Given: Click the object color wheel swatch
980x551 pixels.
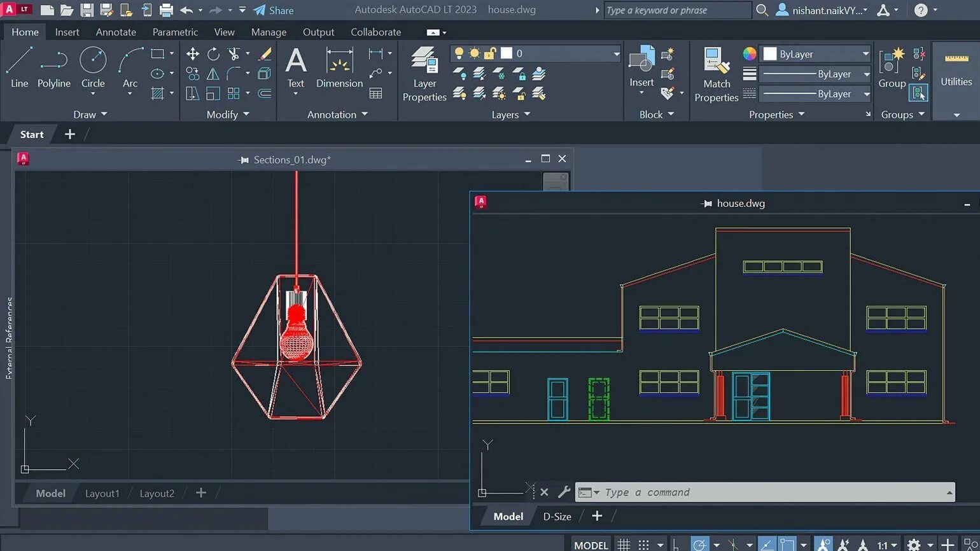Looking at the screenshot, I should [750, 54].
